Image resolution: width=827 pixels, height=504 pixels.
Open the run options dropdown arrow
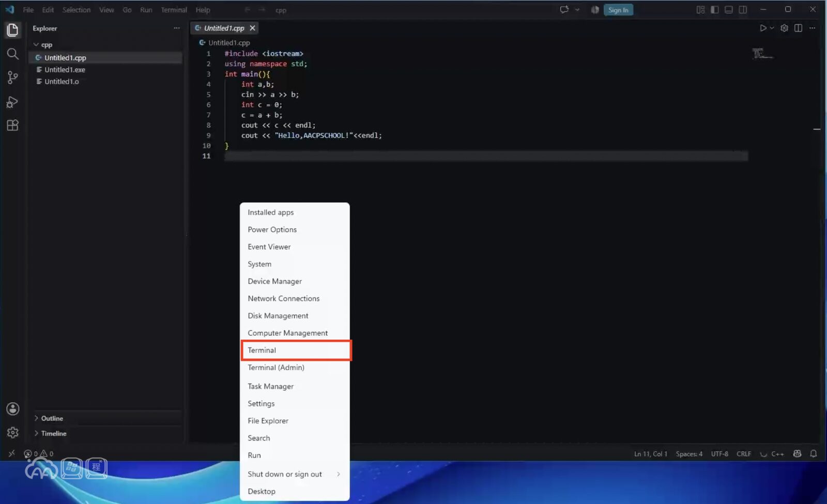772,28
